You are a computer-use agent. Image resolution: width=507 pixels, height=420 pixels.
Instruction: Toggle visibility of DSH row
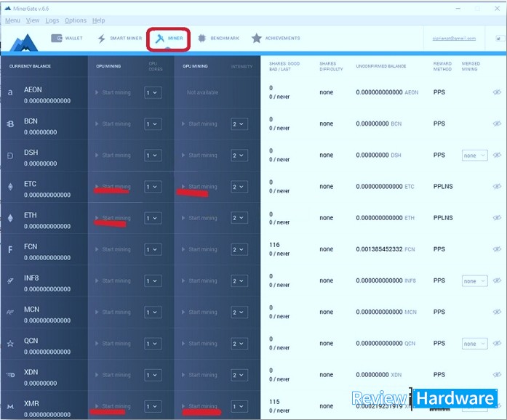tap(497, 155)
